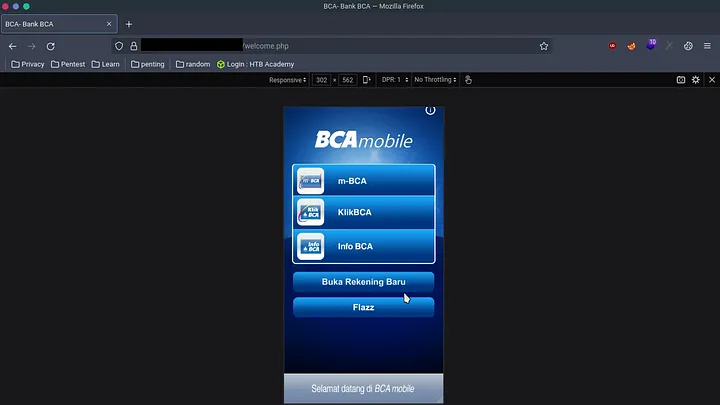Open the random bookmarks folder
720x405 pixels.
[193, 64]
